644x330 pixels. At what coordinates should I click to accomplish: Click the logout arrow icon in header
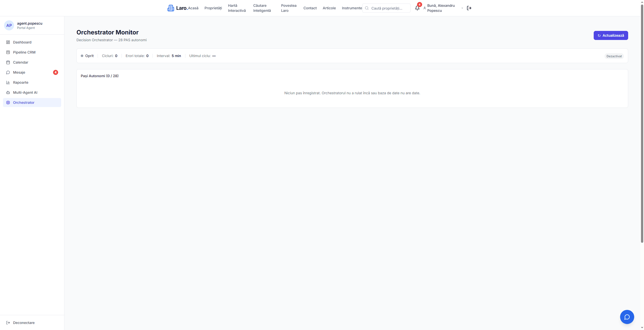[x=469, y=8]
